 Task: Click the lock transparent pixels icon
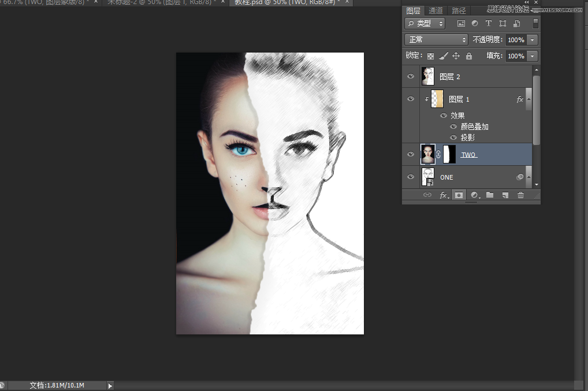click(x=430, y=56)
